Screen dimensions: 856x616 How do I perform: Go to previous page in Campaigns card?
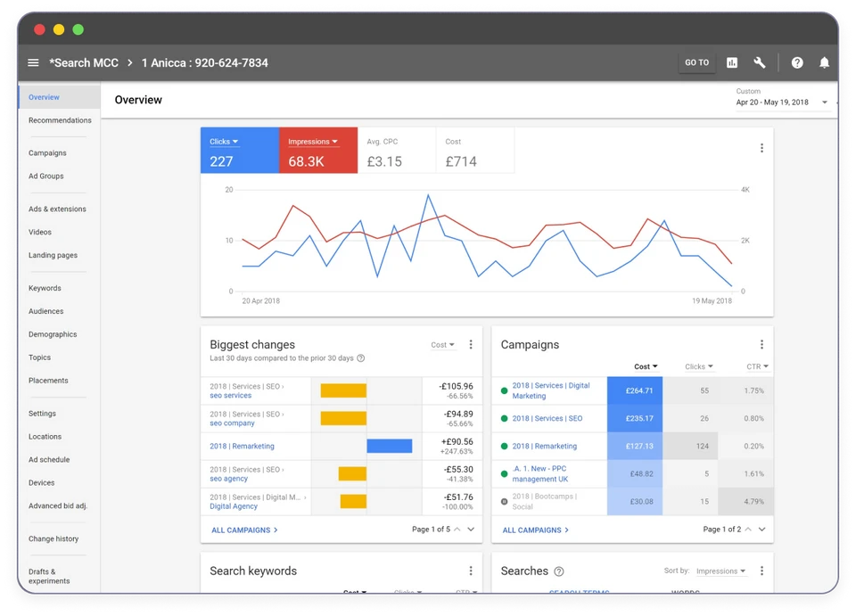[x=748, y=530]
